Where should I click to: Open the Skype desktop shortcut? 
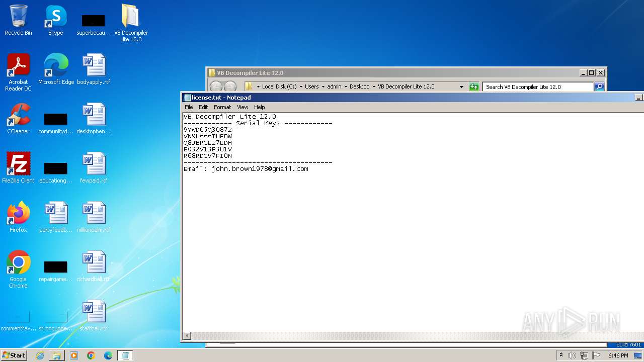pos(55,20)
